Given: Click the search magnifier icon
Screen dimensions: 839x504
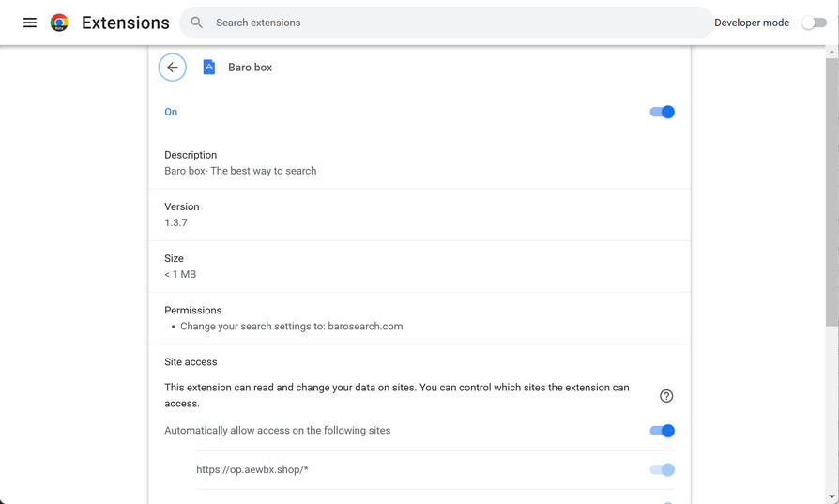Looking at the screenshot, I should 197,23.
